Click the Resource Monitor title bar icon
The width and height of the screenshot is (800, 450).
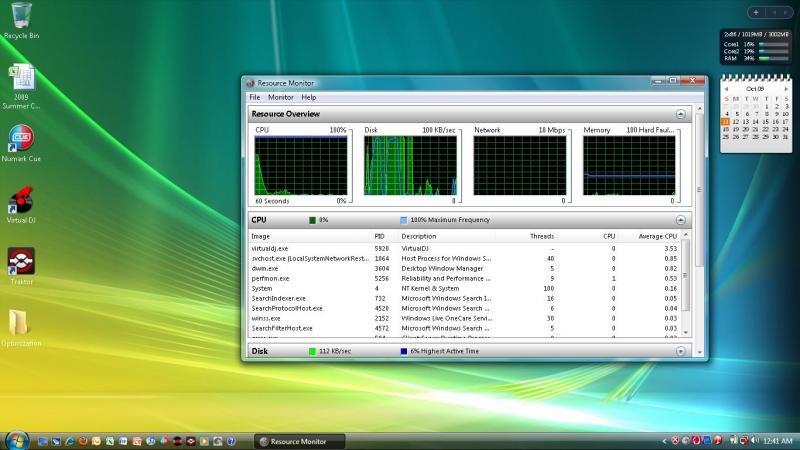[x=251, y=83]
